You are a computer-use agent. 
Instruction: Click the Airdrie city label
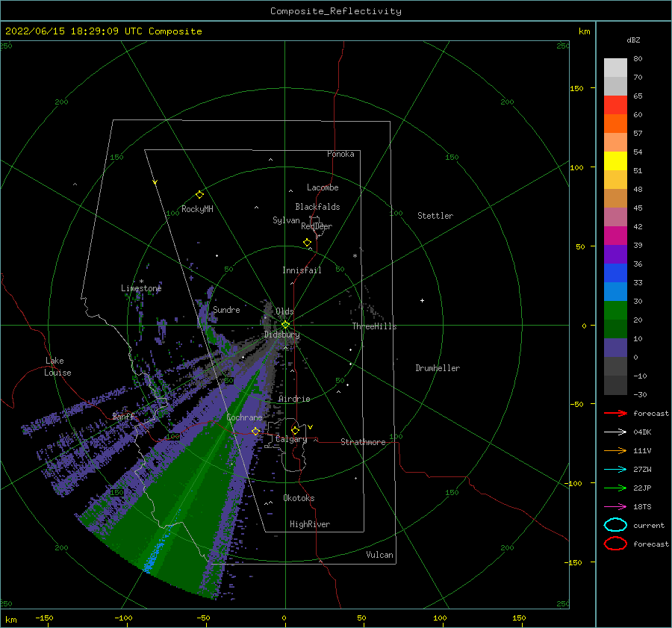[x=294, y=399]
